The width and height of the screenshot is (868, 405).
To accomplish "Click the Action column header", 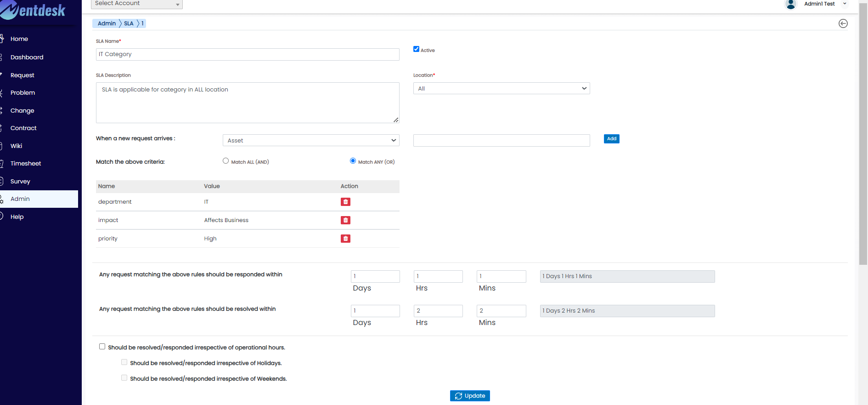I will pos(349,186).
